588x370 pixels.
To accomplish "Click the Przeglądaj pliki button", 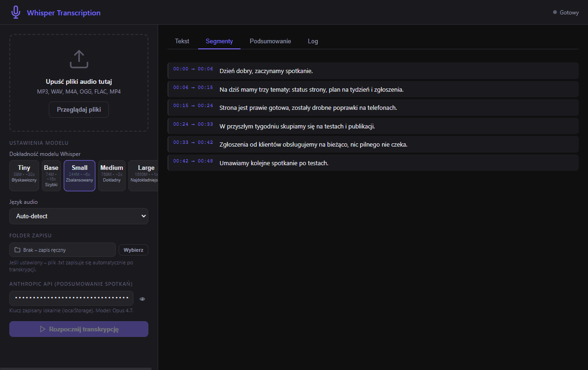I will click(x=79, y=110).
